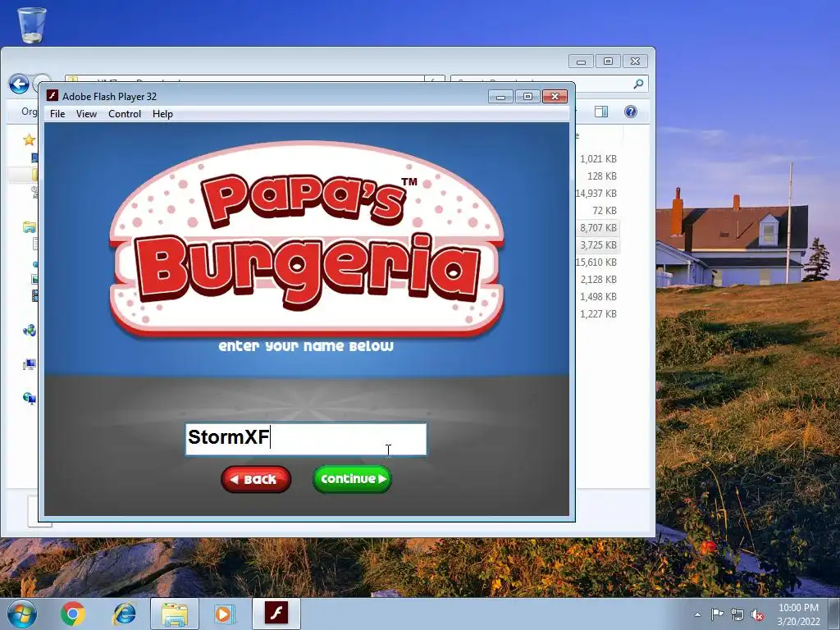Viewport: 840px width, 630px height.
Task: Open Windows Media Player from taskbar
Action: point(224,614)
